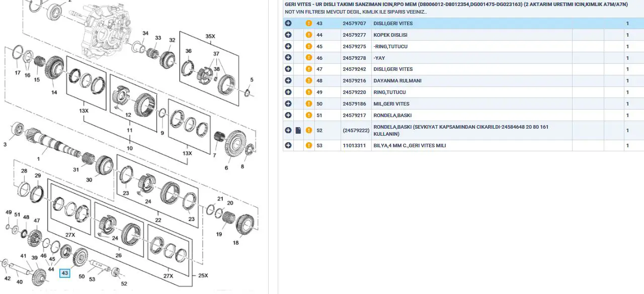Expand the plus button for row 45
The width and height of the screenshot is (644, 294).
(288, 47)
